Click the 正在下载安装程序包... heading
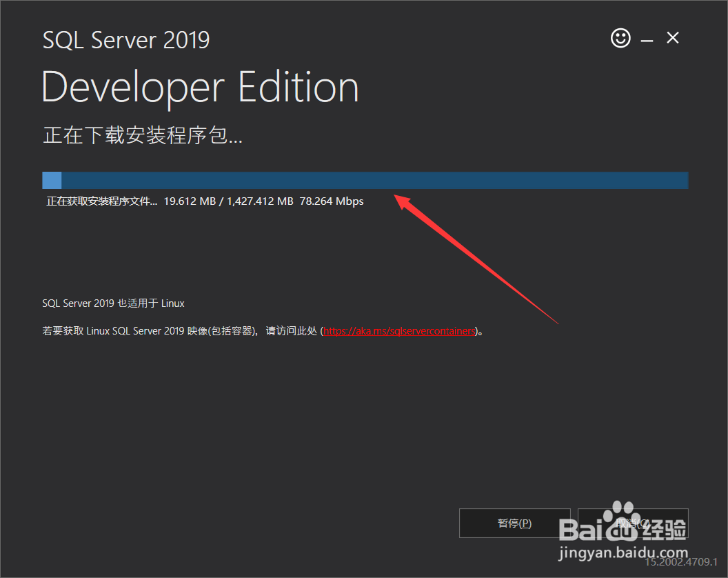Viewport: 728px width, 578px height. [143, 135]
